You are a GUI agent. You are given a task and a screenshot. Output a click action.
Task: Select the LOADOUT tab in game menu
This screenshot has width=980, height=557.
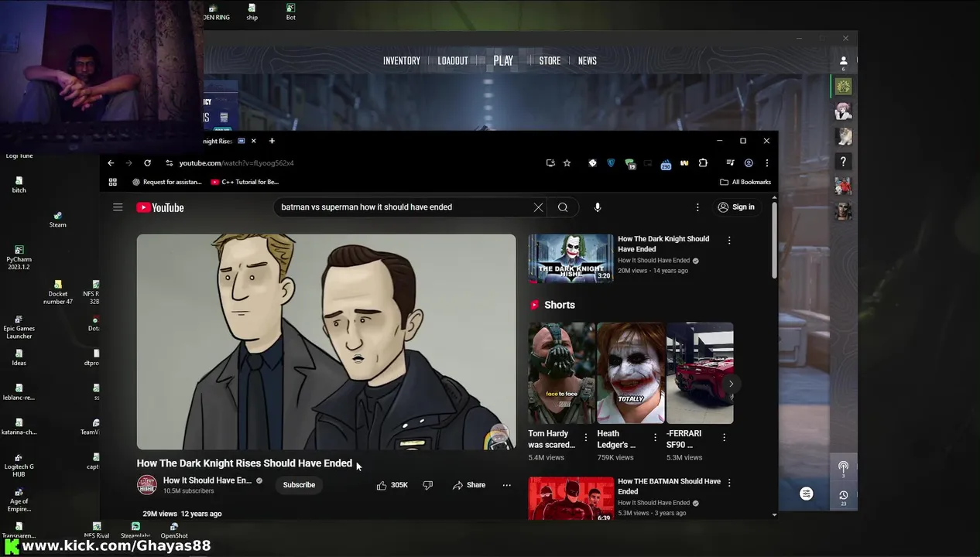[x=453, y=61]
